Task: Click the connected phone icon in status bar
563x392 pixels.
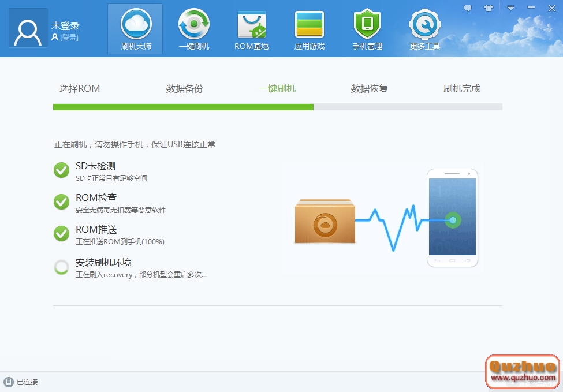Action: (x=8, y=382)
